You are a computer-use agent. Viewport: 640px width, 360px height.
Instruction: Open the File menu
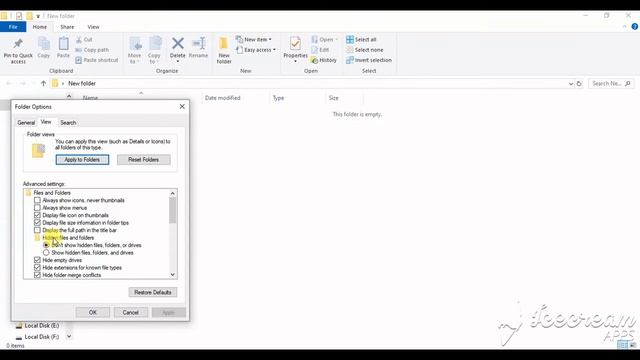[x=13, y=27]
